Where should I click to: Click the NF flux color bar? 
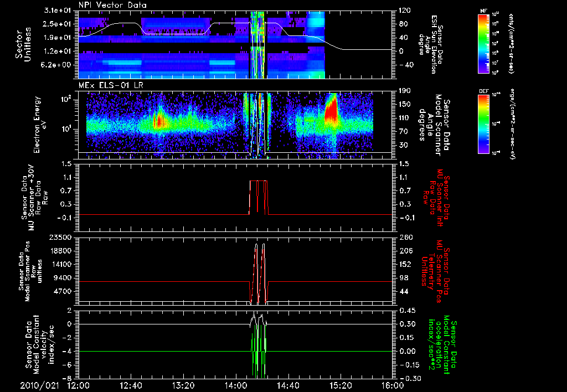click(x=483, y=43)
